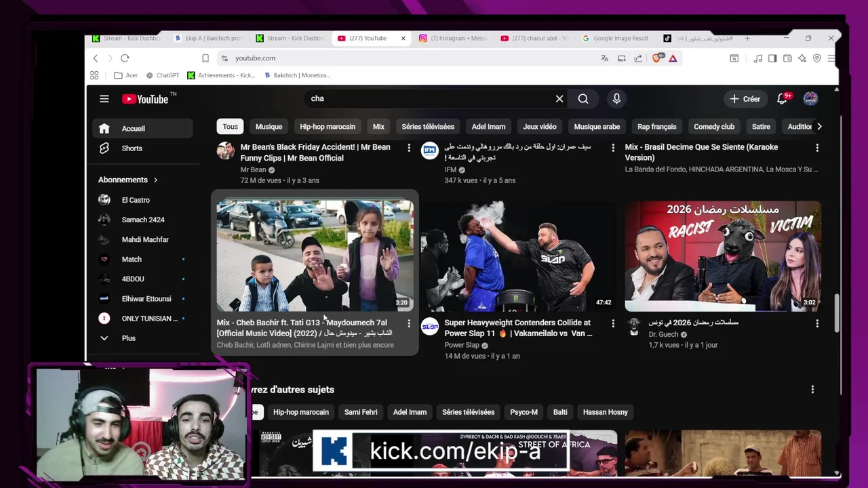Select the Psyco-M topic chip
The height and width of the screenshot is (488, 868).
tap(524, 412)
